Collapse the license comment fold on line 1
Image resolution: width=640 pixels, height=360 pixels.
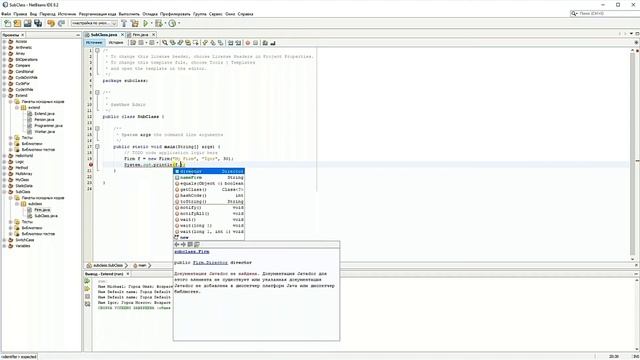97,51
